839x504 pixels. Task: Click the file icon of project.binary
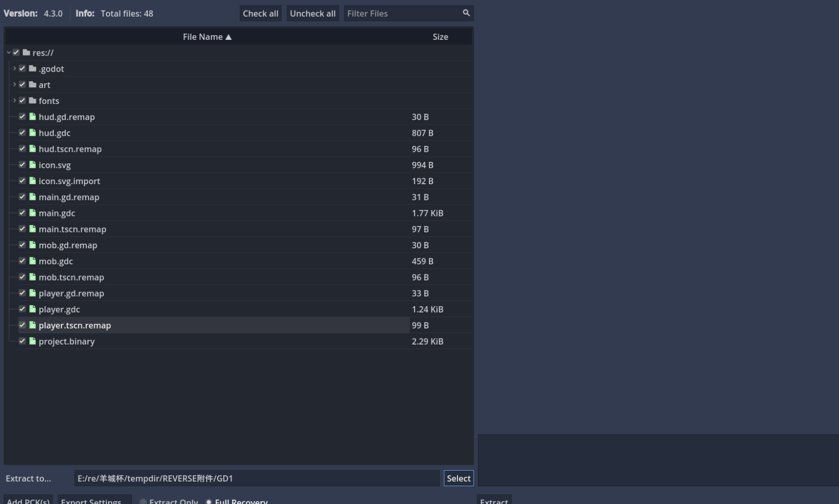[33, 341]
